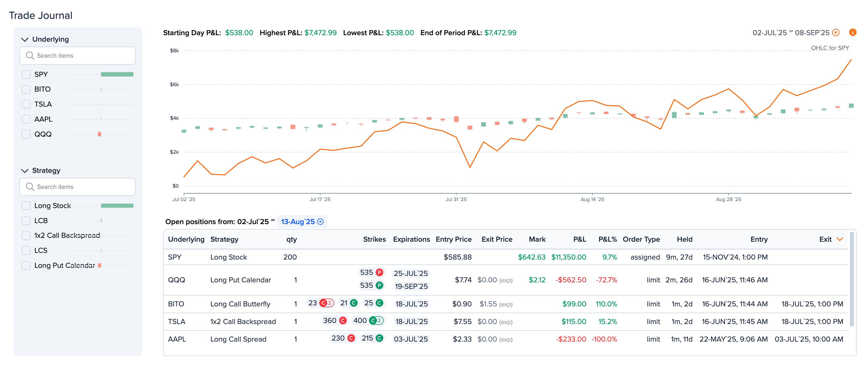Click the $11,350.00 P&L value
The image size is (868, 368).
click(x=568, y=257)
